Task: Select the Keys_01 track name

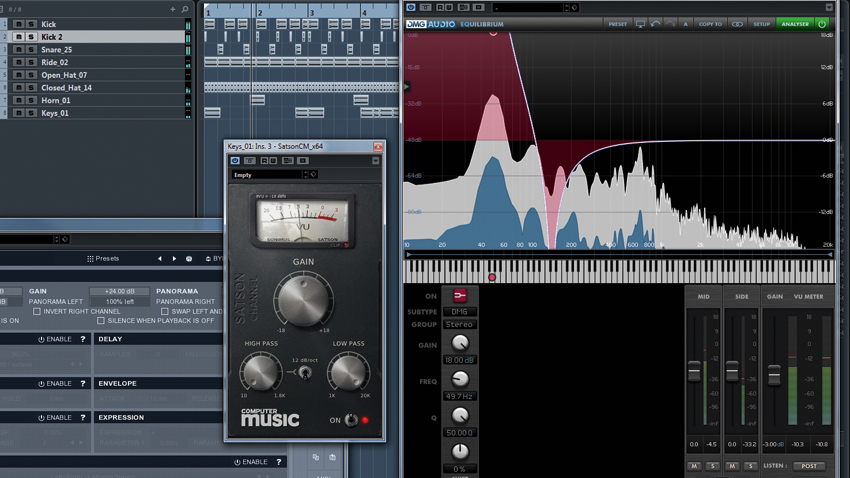Action: point(55,113)
